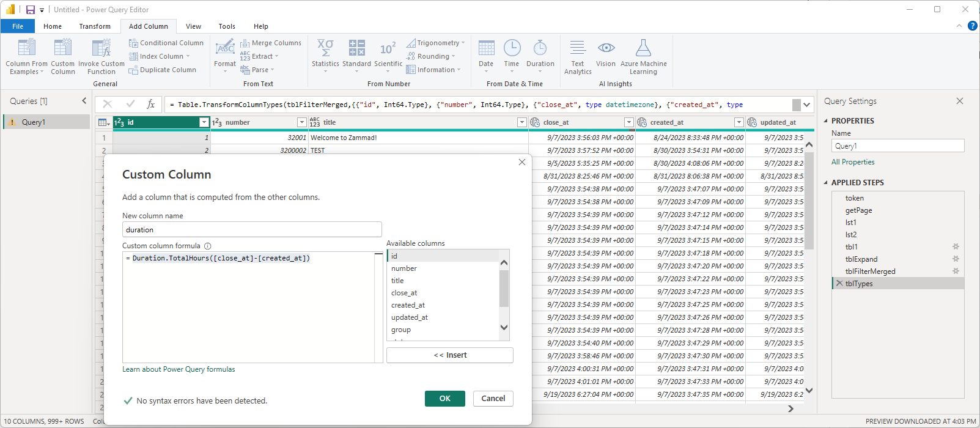
Task: Open Custom Column ribbon icon
Action: (62, 48)
